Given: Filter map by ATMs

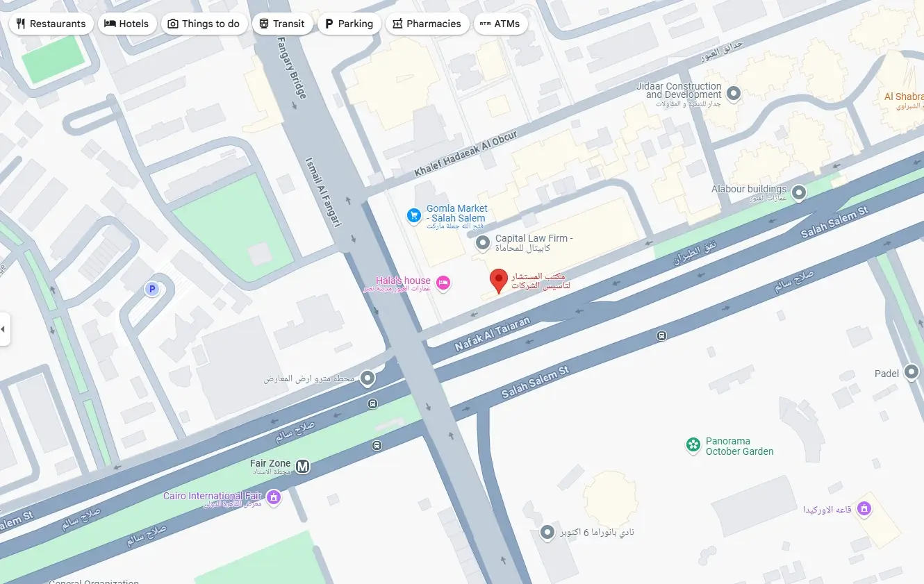Looking at the screenshot, I should pyautogui.click(x=500, y=24).
